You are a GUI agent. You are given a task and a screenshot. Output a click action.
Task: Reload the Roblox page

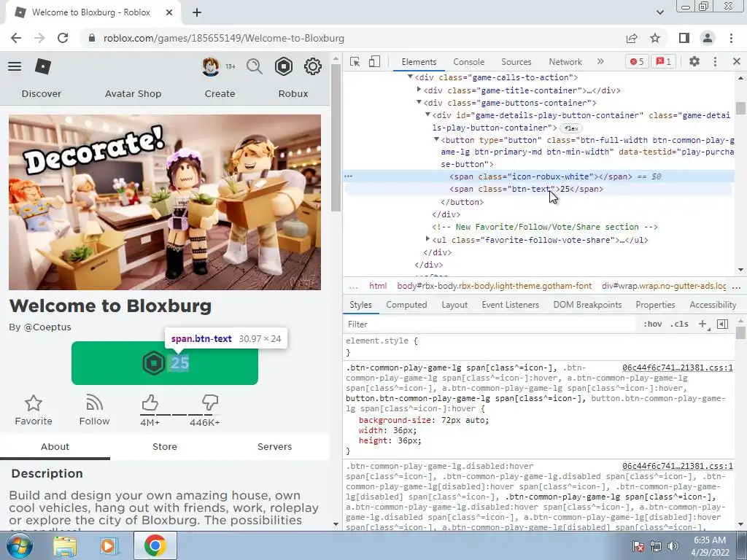(63, 38)
